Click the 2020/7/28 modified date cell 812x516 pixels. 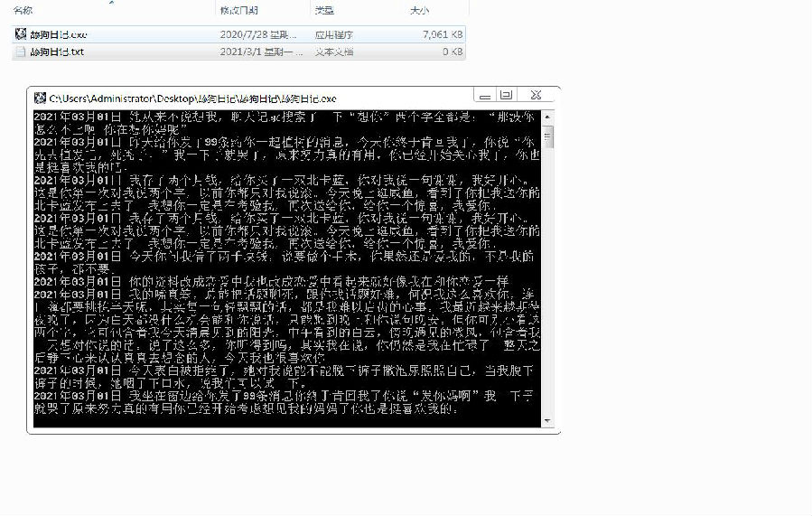tap(258, 34)
